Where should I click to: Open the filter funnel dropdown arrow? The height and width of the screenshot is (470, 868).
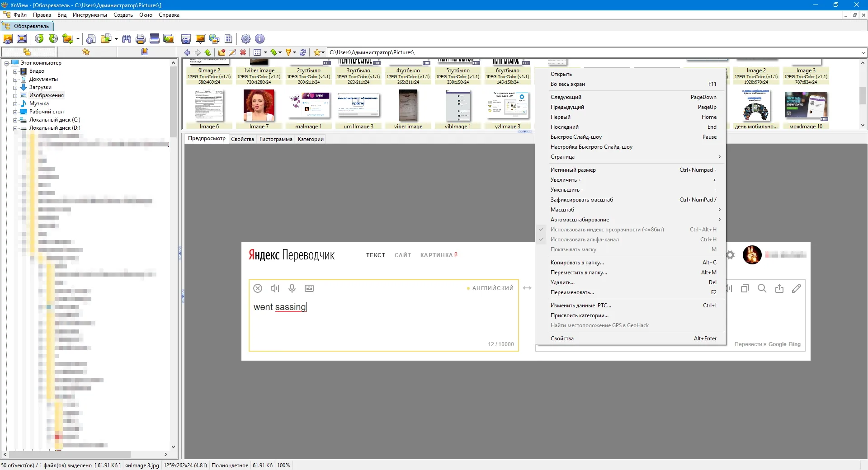point(294,52)
